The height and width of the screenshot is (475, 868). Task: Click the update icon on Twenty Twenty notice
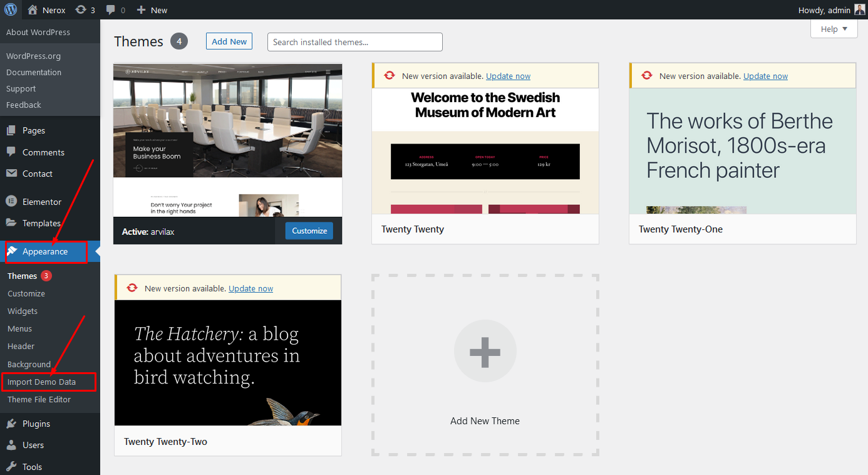(x=390, y=76)
